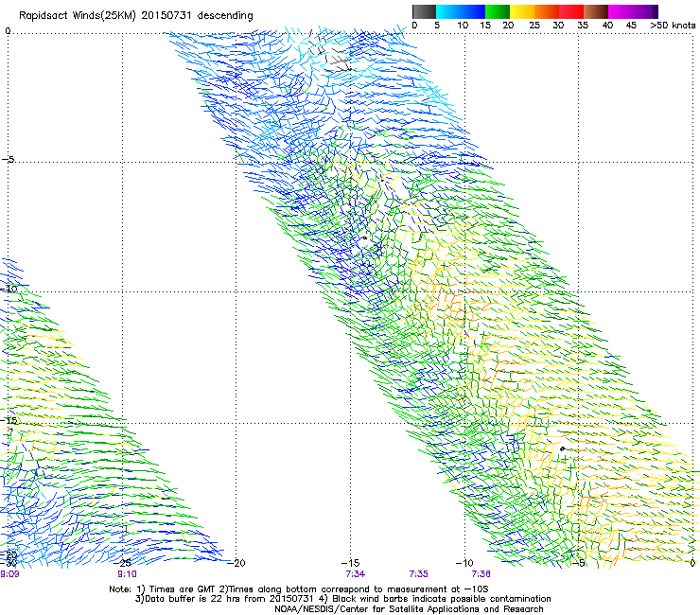Click the note line starting 'Note: 1) Times are GMT'
Screen dimensions: 700x615
click(x=298, y=589)
